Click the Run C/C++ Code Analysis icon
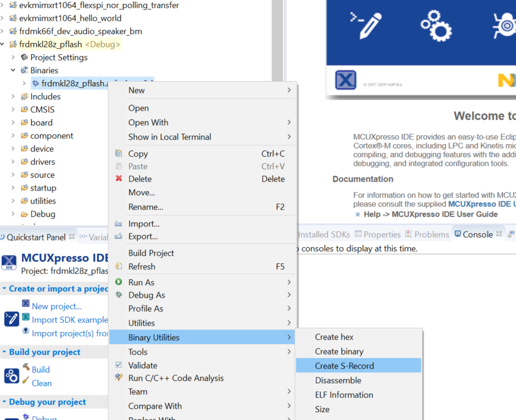This screenshot has height=420, width=516. tap(119, 377)
